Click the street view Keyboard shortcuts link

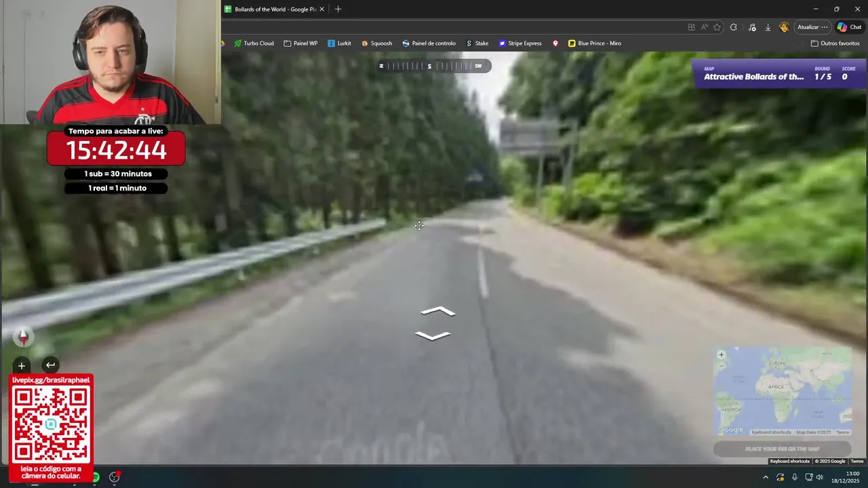tap(789, 462)
